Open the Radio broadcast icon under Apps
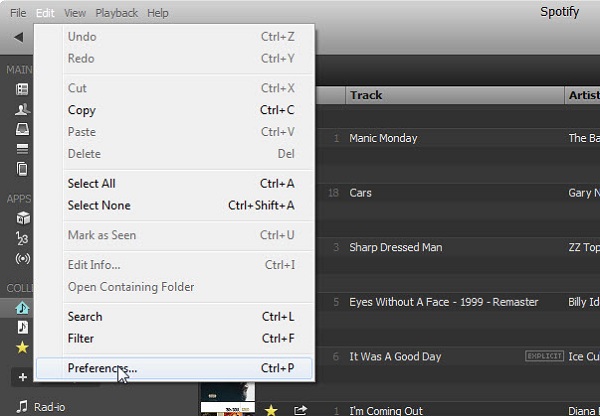 click(x=22, y=258)
